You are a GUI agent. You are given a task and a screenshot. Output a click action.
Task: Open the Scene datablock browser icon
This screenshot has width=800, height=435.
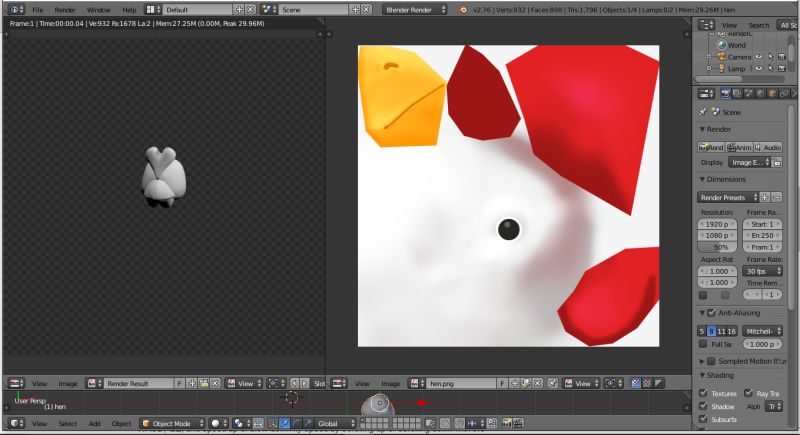(x=268, y=10)
